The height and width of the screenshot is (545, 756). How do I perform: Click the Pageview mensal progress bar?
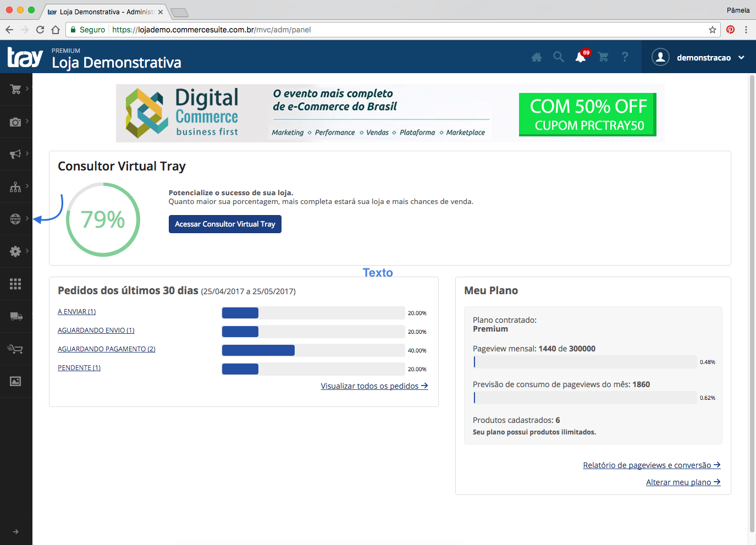pos(585,362)
